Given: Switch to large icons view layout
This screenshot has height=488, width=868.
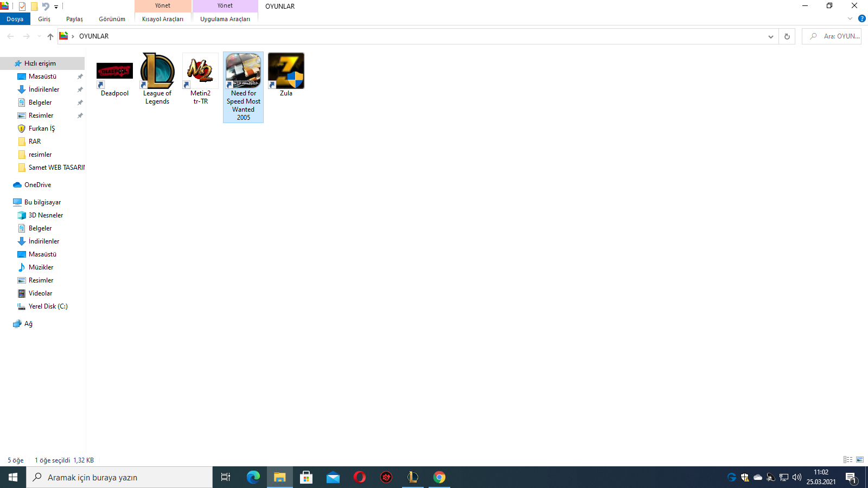Looking at the screenshot, I should tap(860, 460).
